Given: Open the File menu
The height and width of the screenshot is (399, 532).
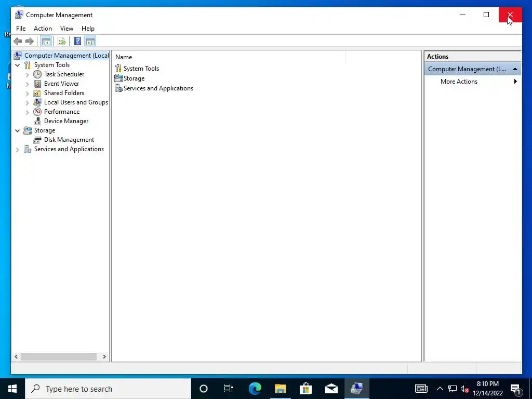Looking at the screenshot, I should 21,29.
